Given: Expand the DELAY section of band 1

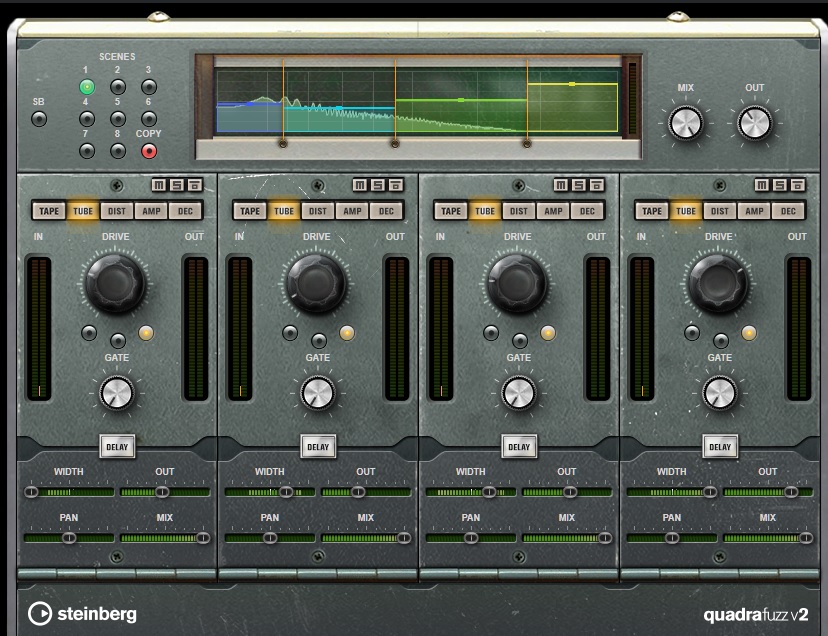Looking at the screenshot, I should (117, 447).
